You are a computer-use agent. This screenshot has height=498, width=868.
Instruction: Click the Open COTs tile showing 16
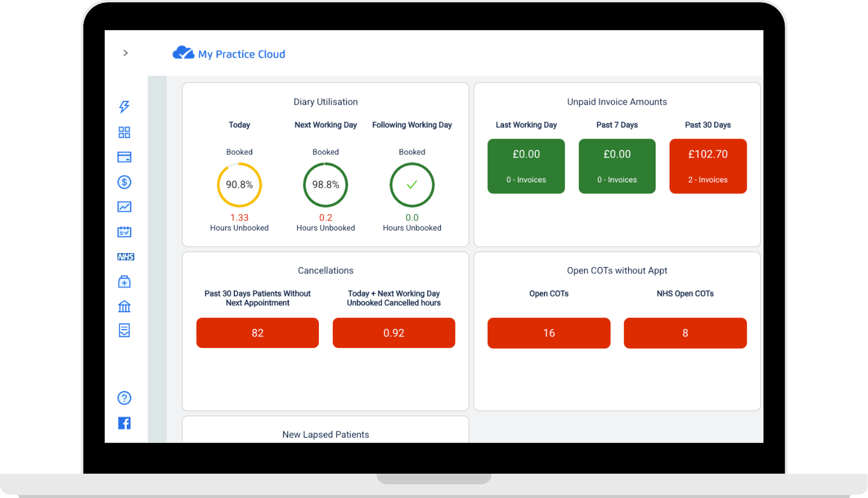(x=549, y=333)
